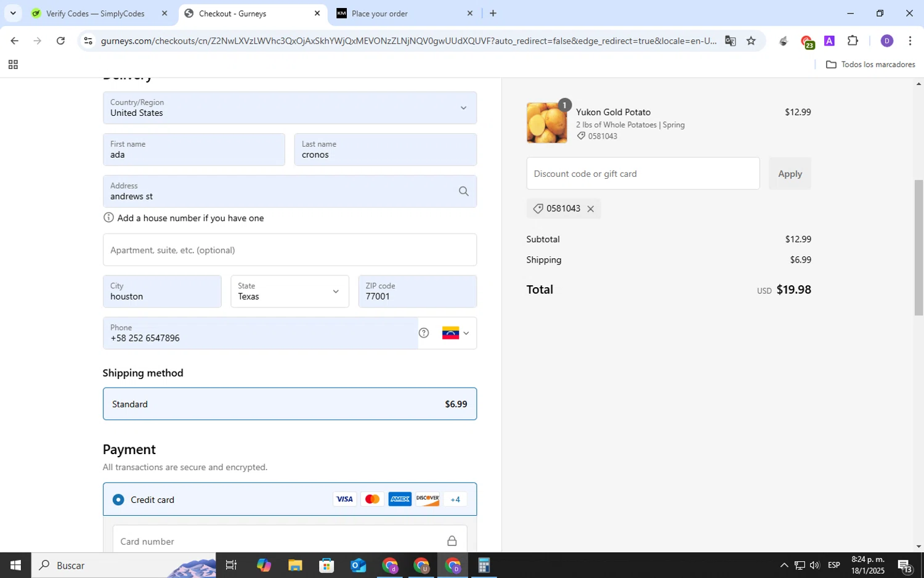The width and height of the screenshot is (924, 578).
Task: Open Task View in the taskbar
Action: click(x=232, y=565)
